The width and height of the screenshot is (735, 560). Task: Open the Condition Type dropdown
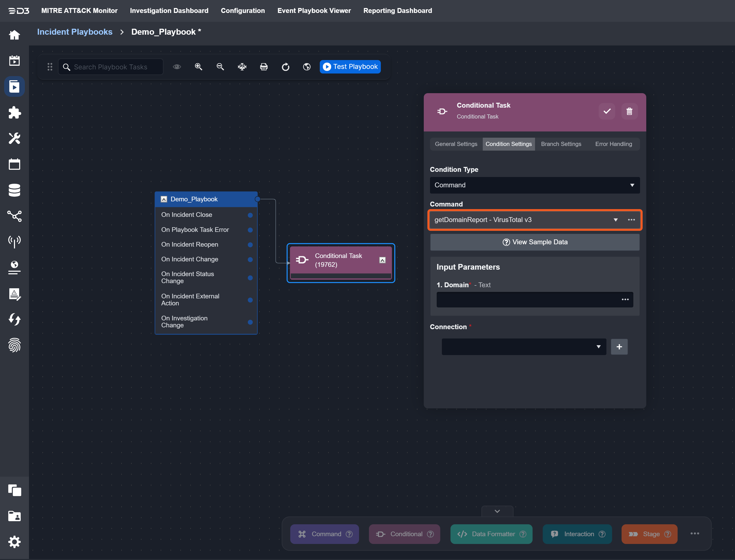pyautogui.click(x=534, y=185)
